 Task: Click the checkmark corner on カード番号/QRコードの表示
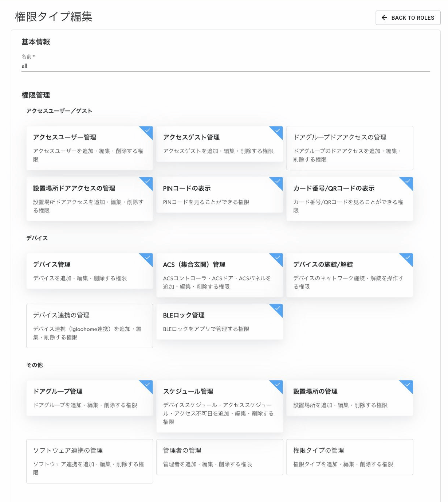(408, 182)
